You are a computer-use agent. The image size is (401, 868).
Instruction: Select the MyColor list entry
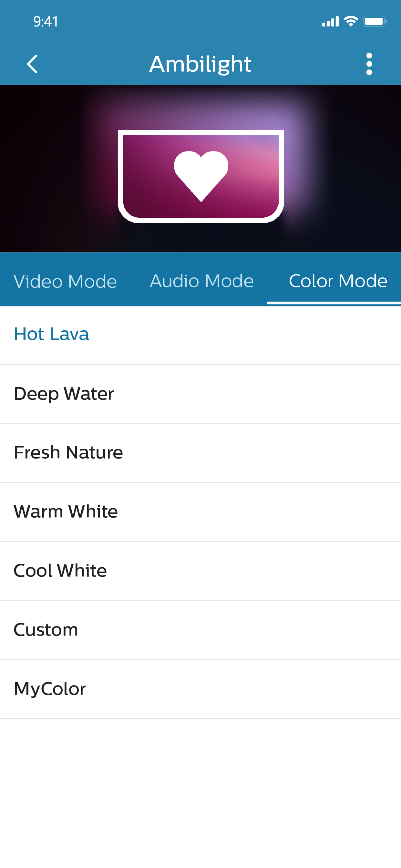pos(49,689)
